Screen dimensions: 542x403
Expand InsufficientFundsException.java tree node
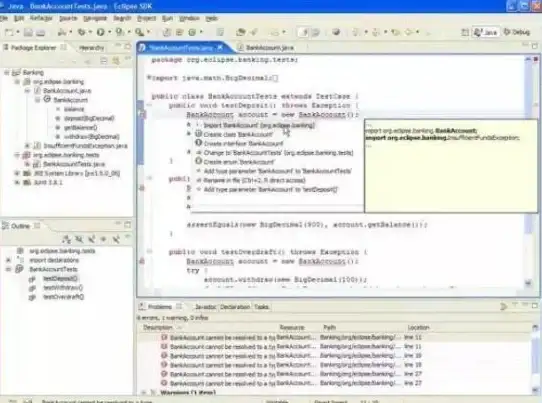[27, 146]
